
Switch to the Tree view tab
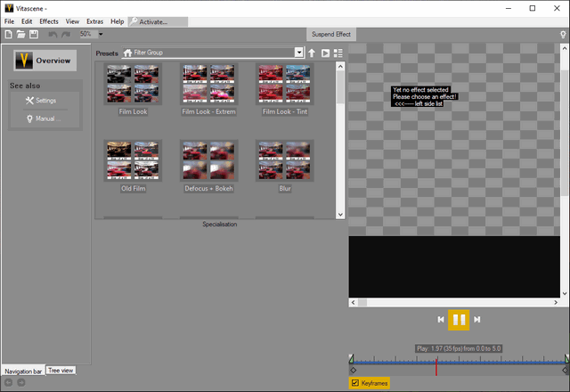[x=61, y=370]
